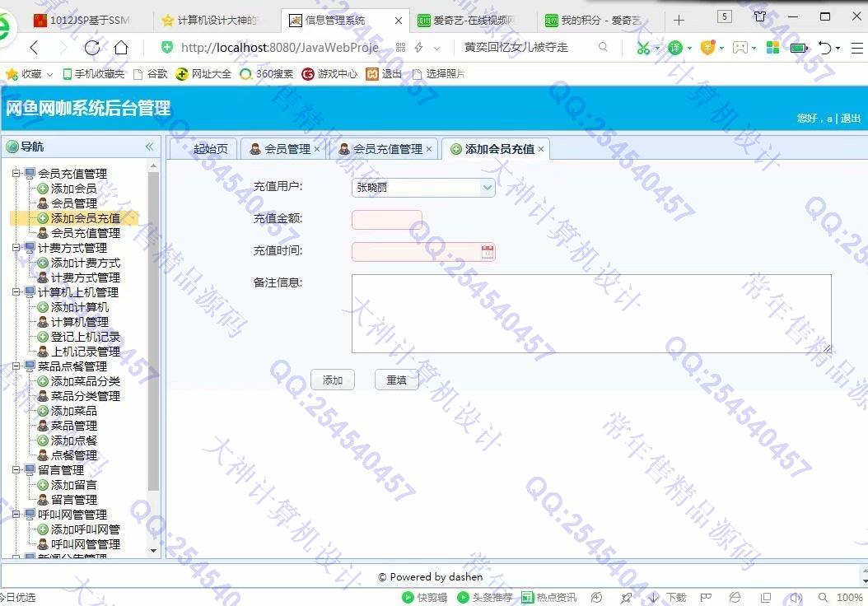Open the 谷歌 bookmark
Image resolution: width=868 pixels, height=606 pixels.
tap(151, 73)
